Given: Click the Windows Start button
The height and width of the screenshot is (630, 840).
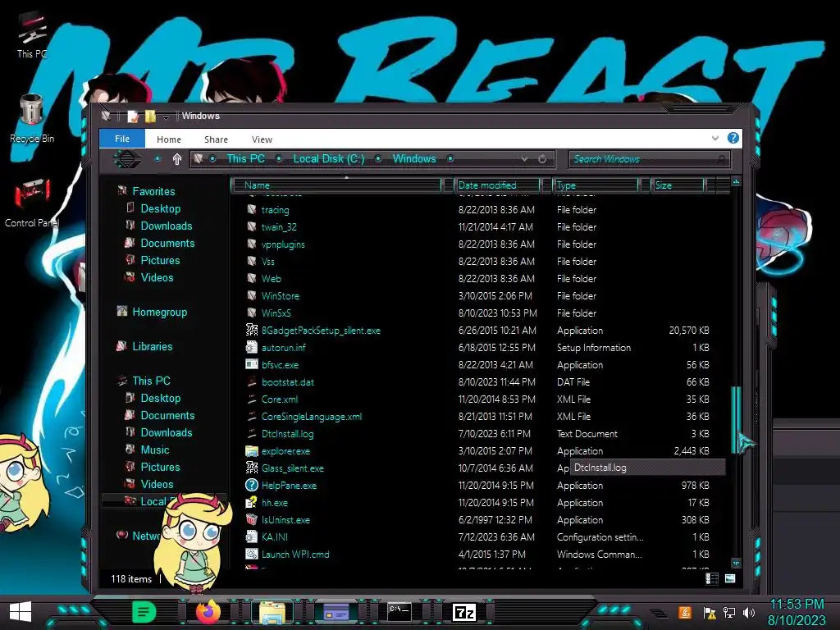Looking at the screenshot, I should coord(21,612).
